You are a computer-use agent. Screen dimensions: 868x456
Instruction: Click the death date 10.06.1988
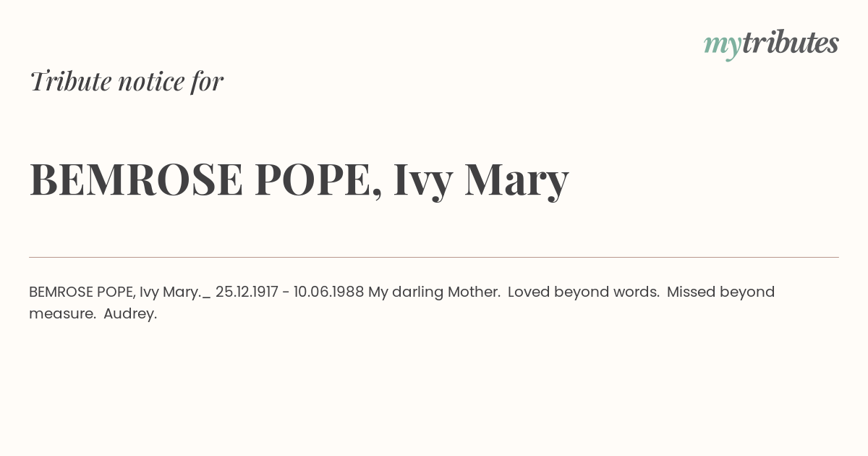pos(328,292)
